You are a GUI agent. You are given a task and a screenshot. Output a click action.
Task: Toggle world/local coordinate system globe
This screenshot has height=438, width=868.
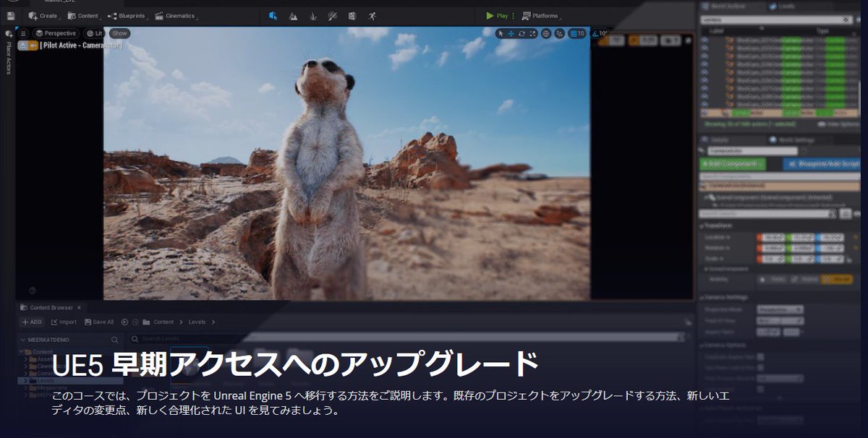(x=546, y=33)
